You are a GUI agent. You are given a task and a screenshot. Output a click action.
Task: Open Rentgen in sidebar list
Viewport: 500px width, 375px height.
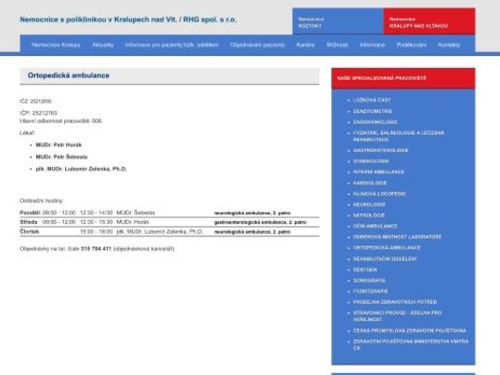[365, 269]
